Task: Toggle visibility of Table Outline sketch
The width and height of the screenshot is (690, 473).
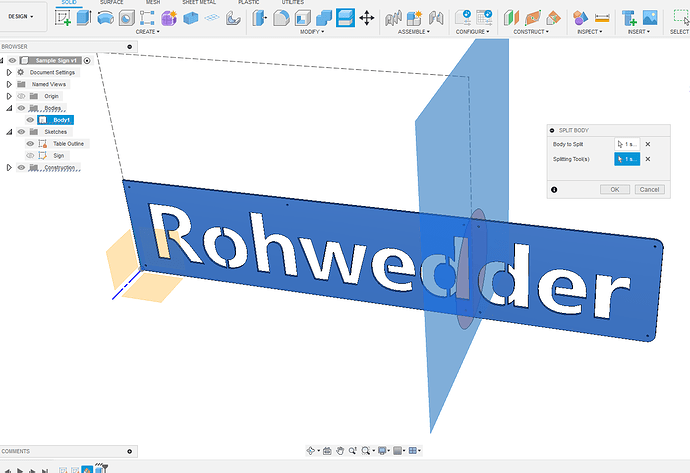Action: pos(30,143)
